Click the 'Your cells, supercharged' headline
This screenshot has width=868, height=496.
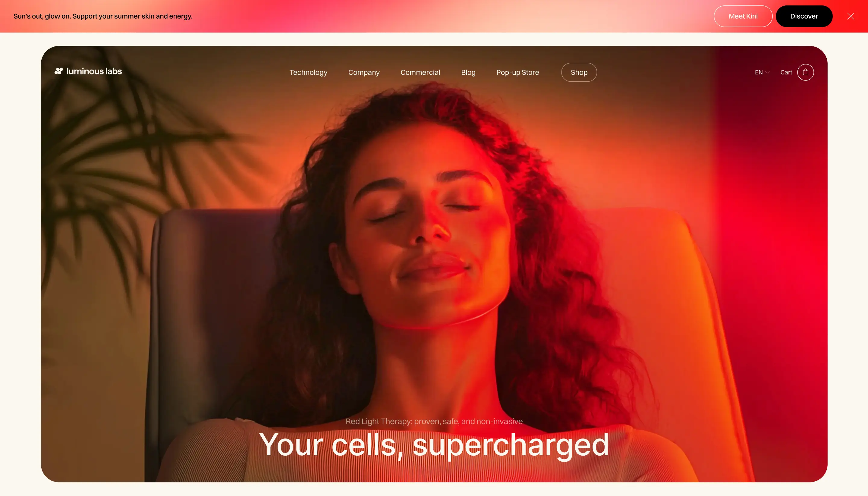(434, 445)
